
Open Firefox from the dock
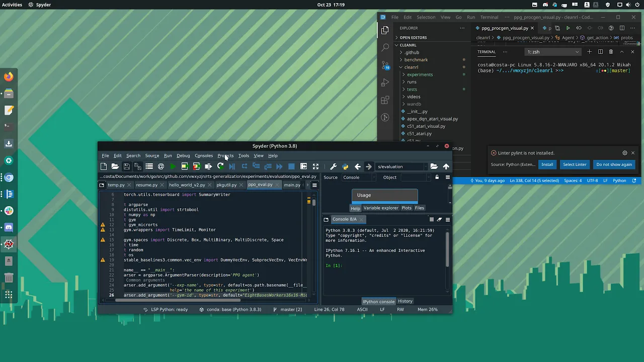click(x=9, y=77)
